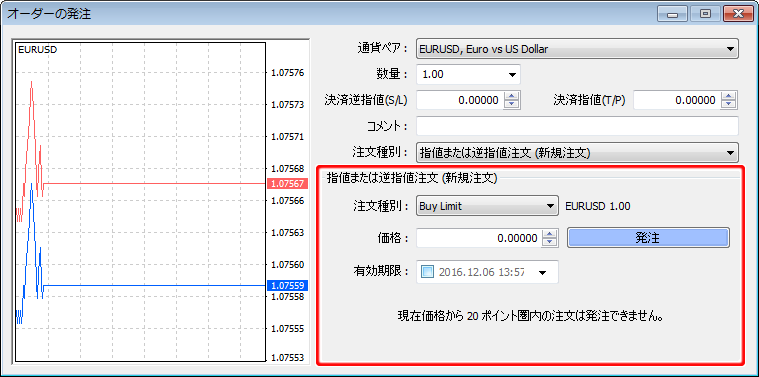Click the 価格 price input field
The height and width of the screenshot is (377, 759).
(479, 238)
